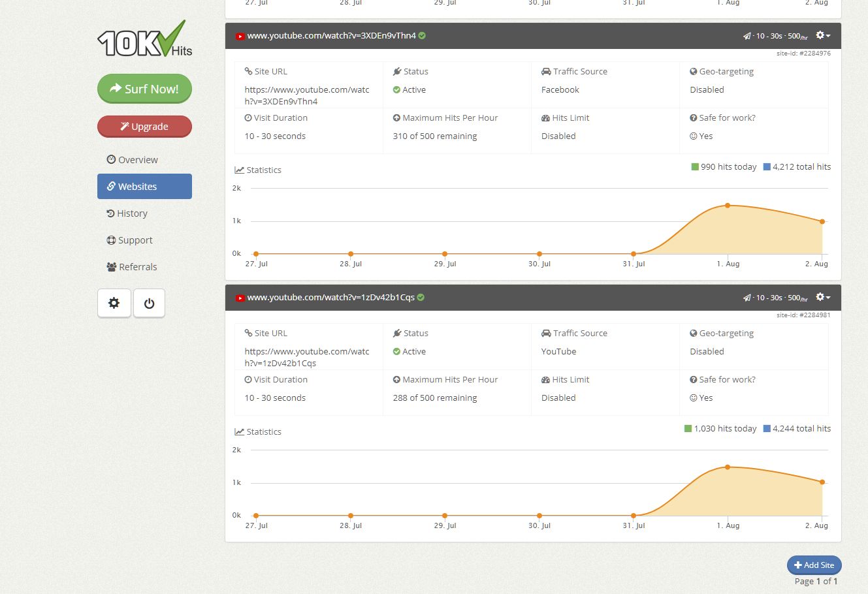Click YouTube icon beside 1zDv42b1Cqs title
This screenshot has width=868, height=594.
pyautogui.click(x=240, y=298)
